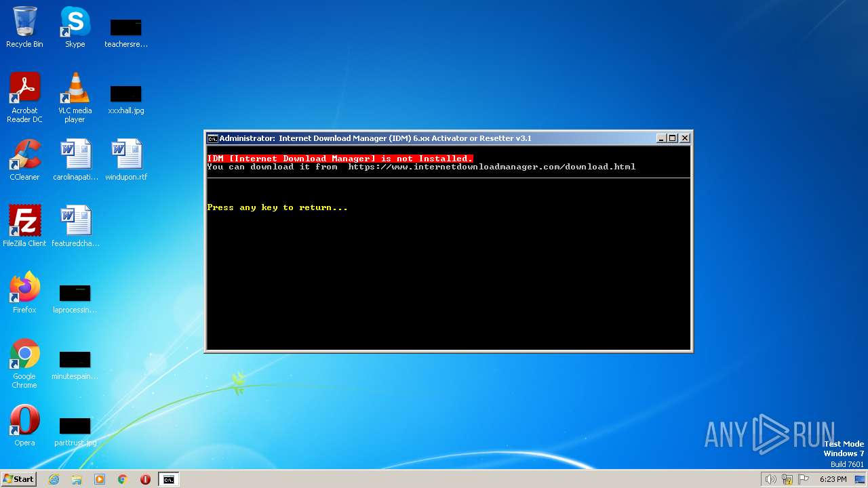The height and width of the screenshot is (488, 868).
Task: Launch FileZilla Client shortcut
Action: point(24,226)
